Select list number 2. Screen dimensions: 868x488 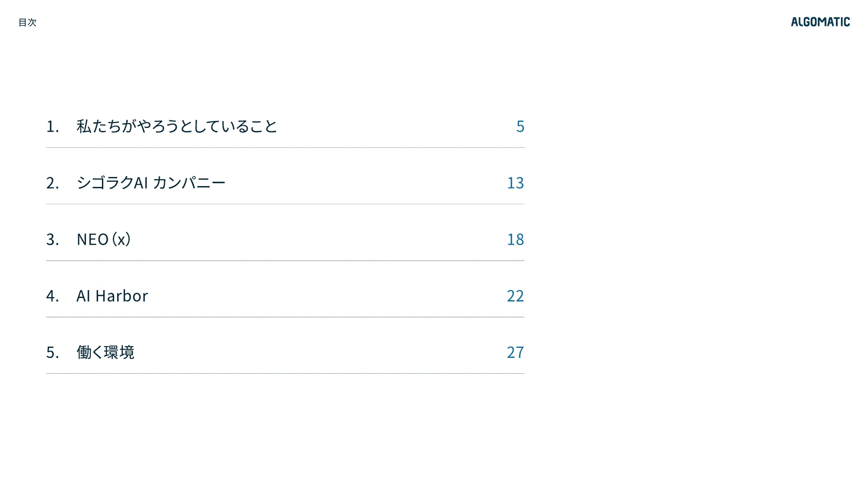tap(53, 183)
